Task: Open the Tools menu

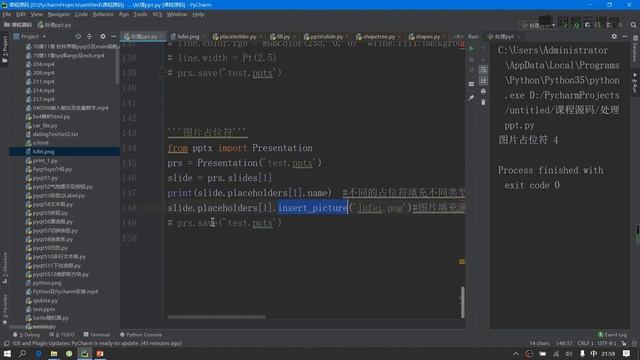Action: tap(140, 14)
